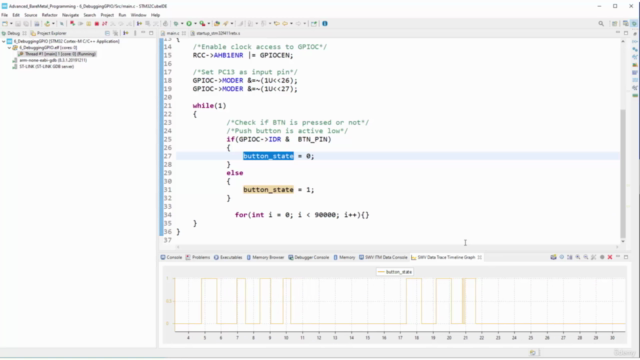Click the Suspend debug toolbar icon

click(x=89, y=24)
